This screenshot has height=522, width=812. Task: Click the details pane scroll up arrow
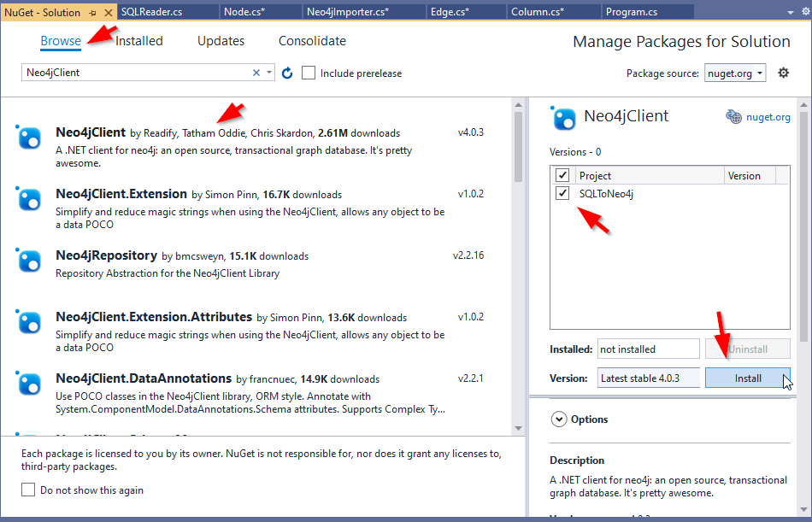pyautogui.click(x=803, y=105)
